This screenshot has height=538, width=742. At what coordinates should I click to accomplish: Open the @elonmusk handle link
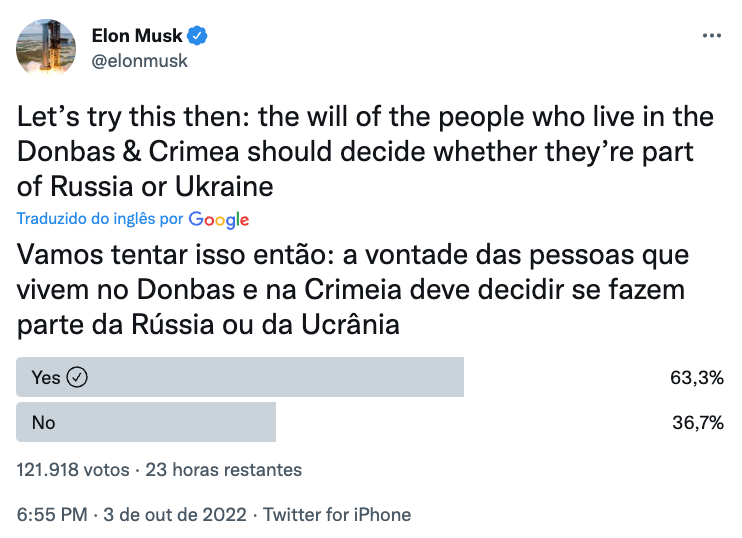click(x=140, y=61)
